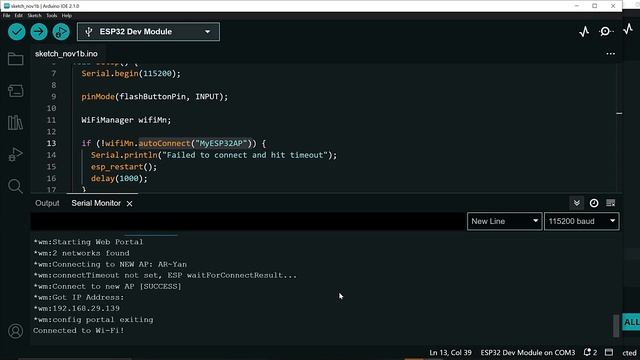Image resolution: width=640 pixels, height=360 pixels.
Task: Click ESP32 Dev Module on COM3 status
Action: click(x=527, y=353)
